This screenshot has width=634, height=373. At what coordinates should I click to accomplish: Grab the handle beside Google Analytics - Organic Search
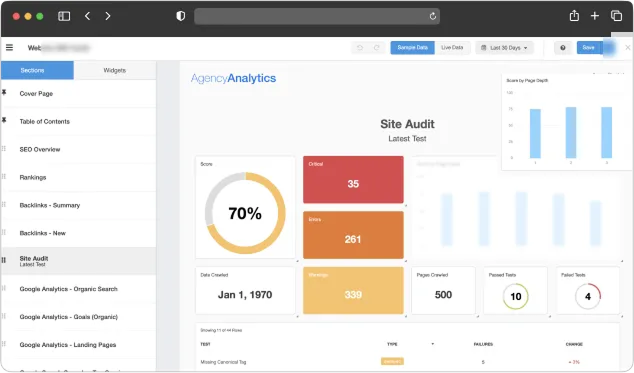pos(4,288)
